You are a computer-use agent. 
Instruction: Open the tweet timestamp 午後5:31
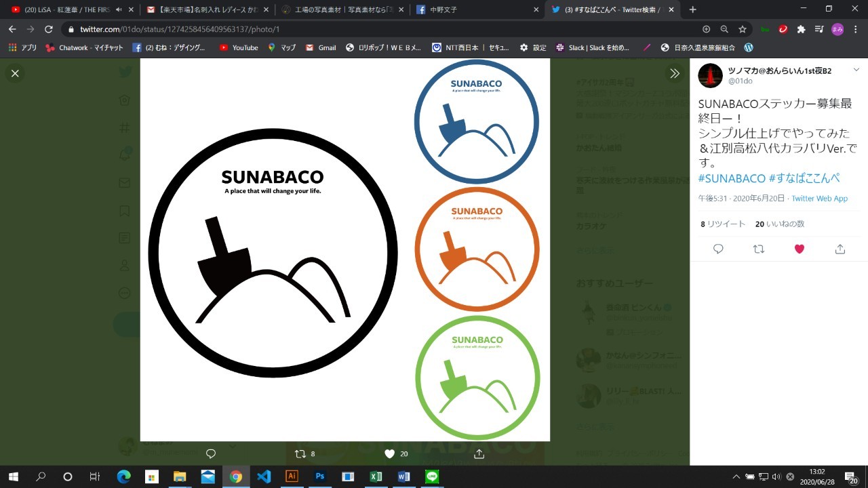(x=741, y=199)
